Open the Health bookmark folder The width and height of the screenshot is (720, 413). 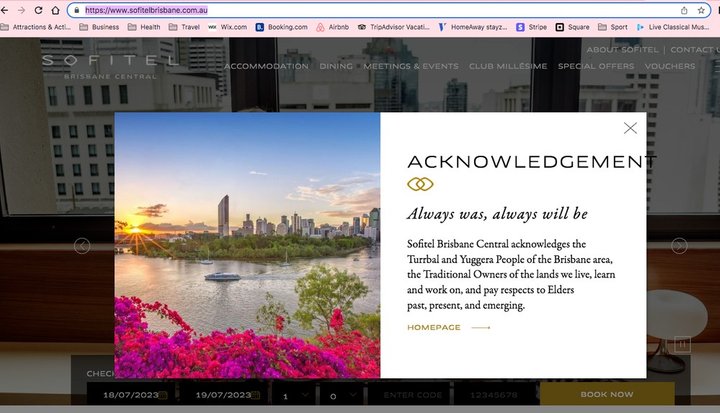[144, 27]
